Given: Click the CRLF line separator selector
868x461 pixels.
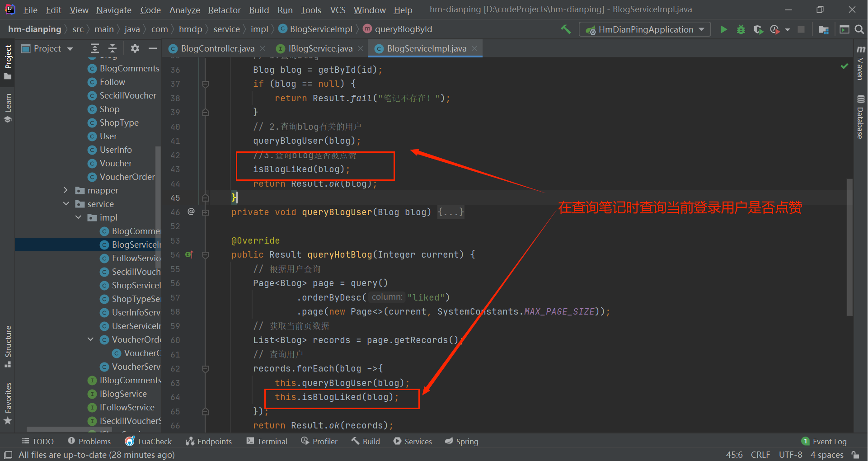Looking at the screenshot, I should pos(760,455).
